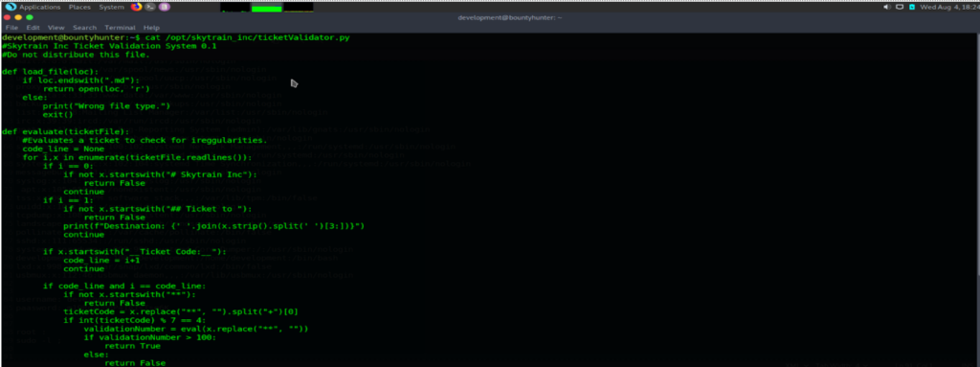Click the '#Evaluates a ticket' comment line
Viewport: 980px width, 367px height.
coord(145,140)
